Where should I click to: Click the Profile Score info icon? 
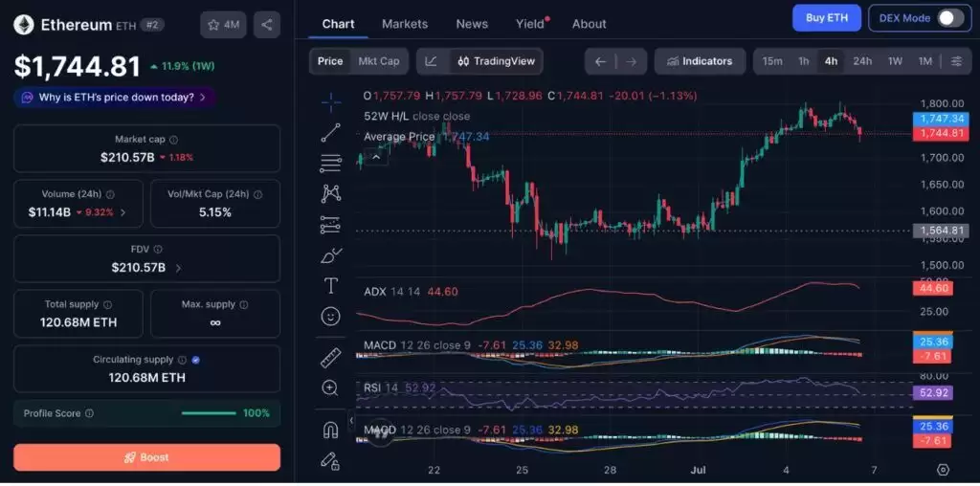coord(89,413)
